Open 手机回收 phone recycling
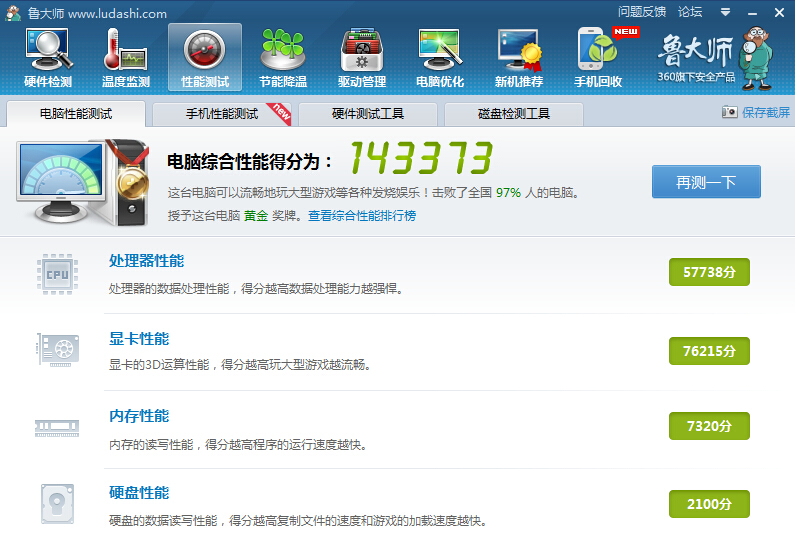The image size is (795, 545). pyautogui.click(x=598, y=57)
